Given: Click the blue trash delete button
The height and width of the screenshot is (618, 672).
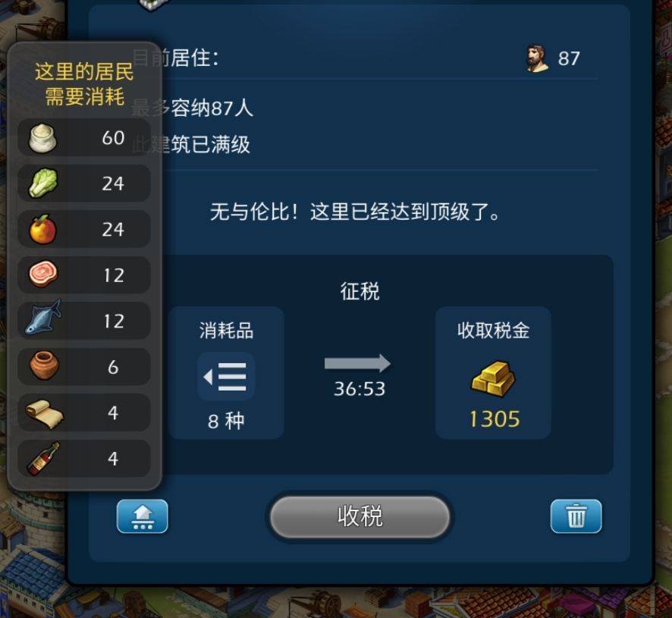Looking at the screenshot, I should click(576, 516).
